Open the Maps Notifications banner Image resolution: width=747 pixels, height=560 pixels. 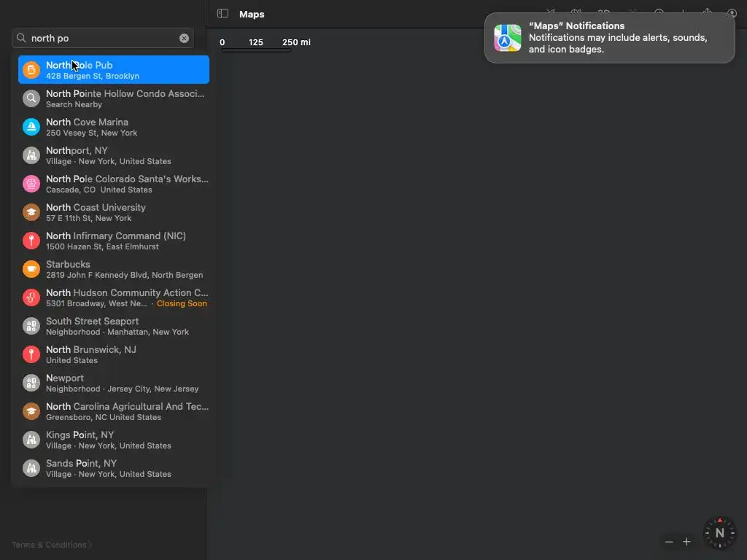(x=609, y=38)
